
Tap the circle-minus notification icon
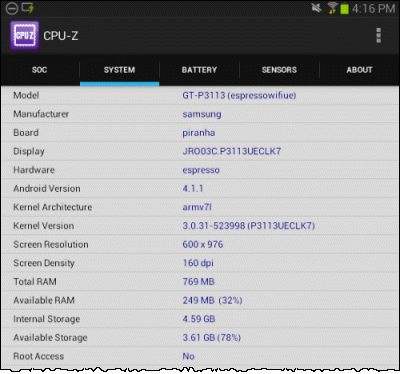12,8
